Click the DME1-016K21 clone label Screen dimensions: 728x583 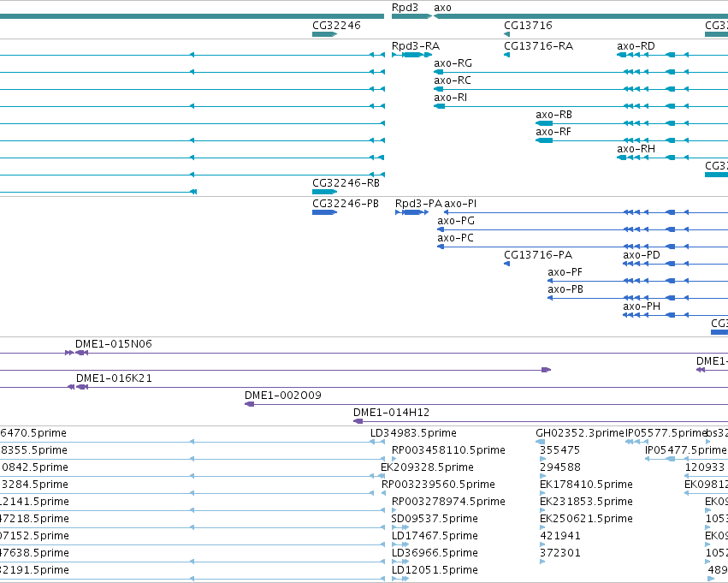point(114,378)
